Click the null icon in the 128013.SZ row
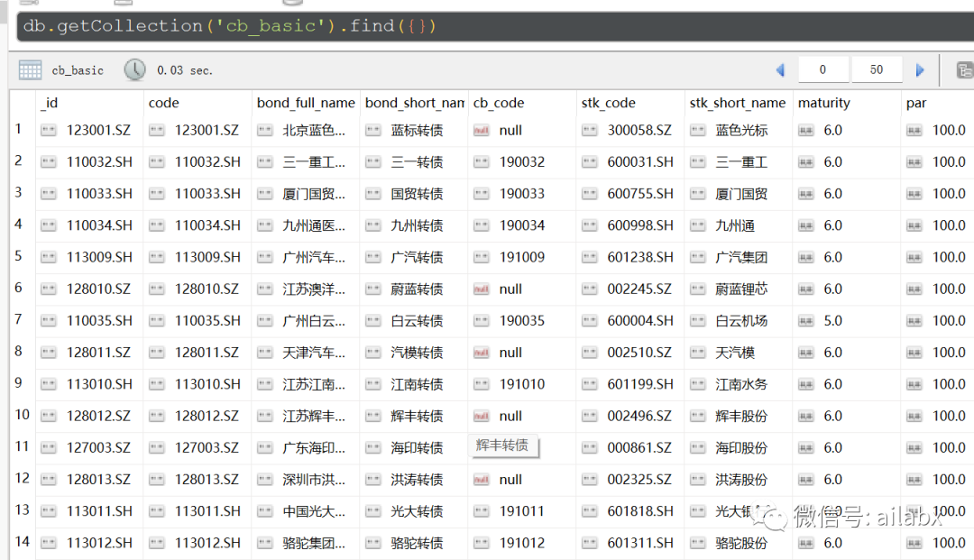This screenshot has height=560, width=974. point(482,480)
